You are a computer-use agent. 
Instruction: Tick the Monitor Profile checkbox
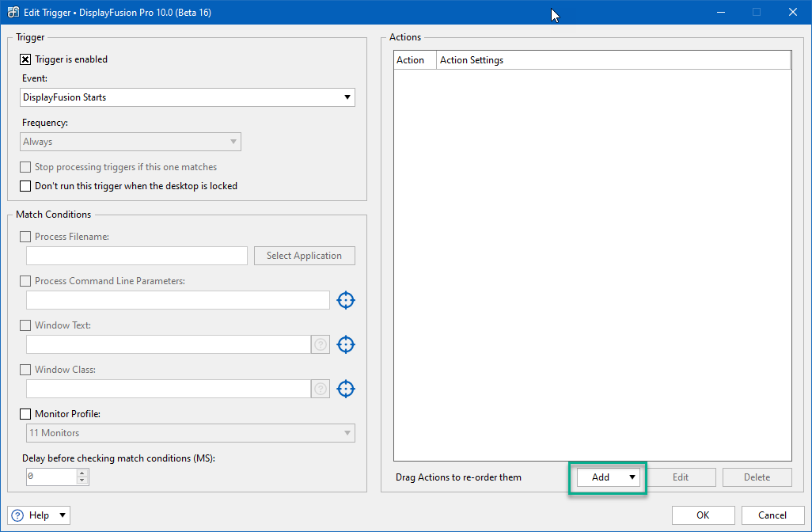[x=25, y=414]
